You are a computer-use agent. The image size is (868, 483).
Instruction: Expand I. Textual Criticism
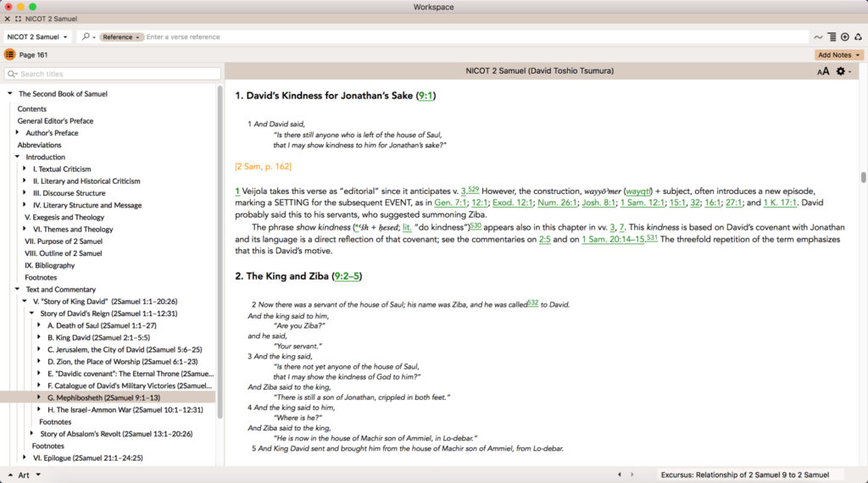pyautogui.click(x=25, y=168)
